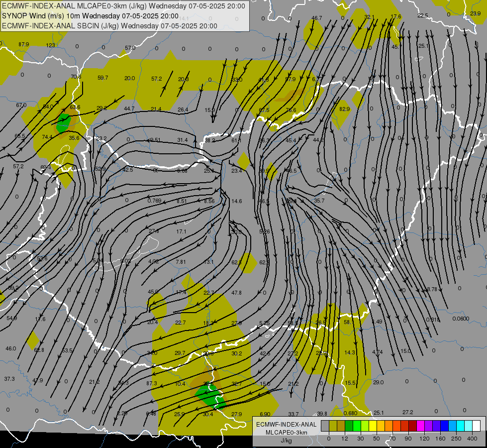Click the map value 54.9
This screenshot has width=487, height=448.
tap(12, 318)
